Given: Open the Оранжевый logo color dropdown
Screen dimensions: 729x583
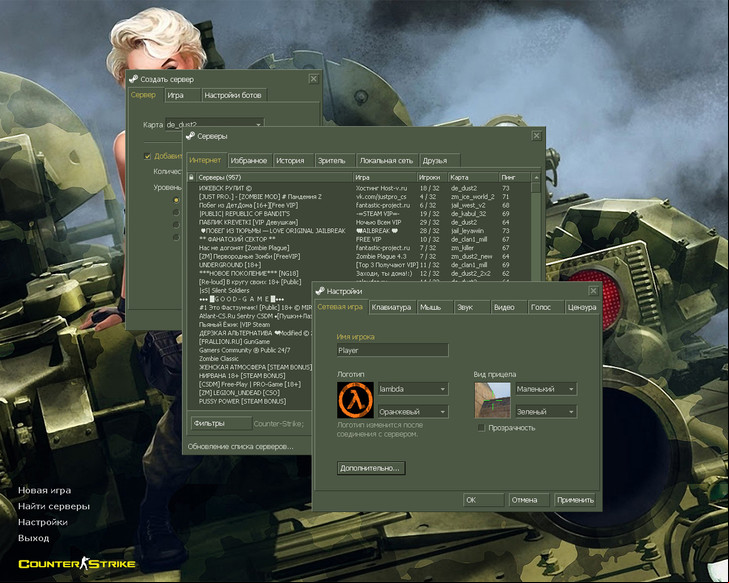Looking at the screenshot, I should pyautogui.click(x=413, y=411).
